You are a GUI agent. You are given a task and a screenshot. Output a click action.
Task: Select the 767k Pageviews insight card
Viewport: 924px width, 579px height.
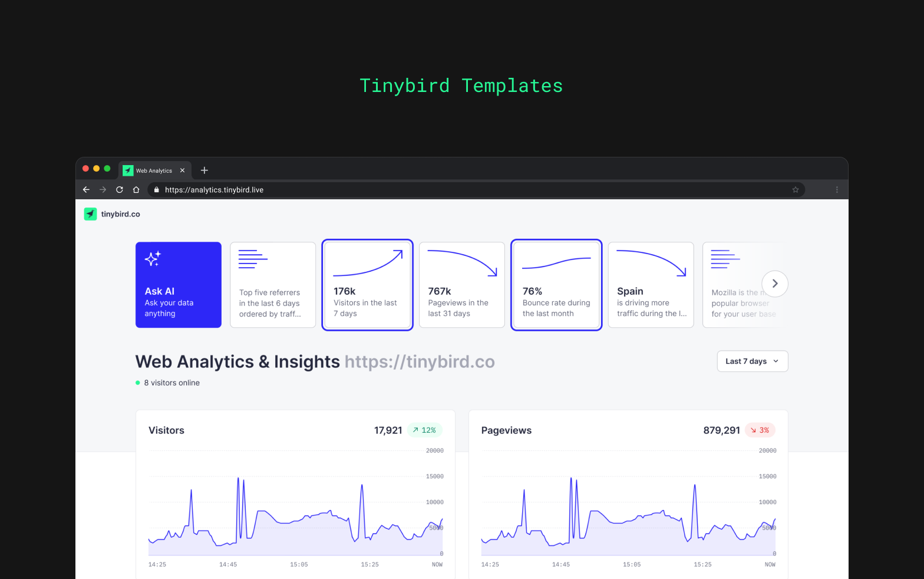462,285
